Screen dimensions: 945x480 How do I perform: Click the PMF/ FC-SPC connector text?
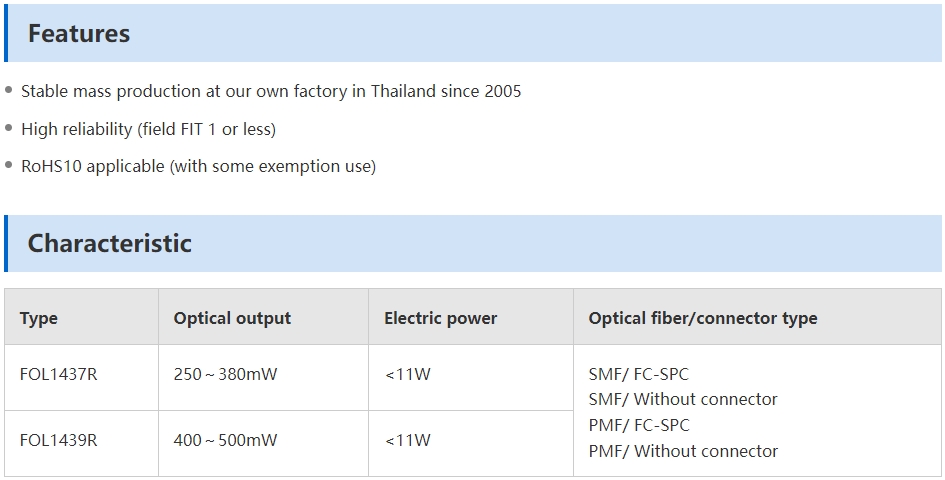point(639,425)
